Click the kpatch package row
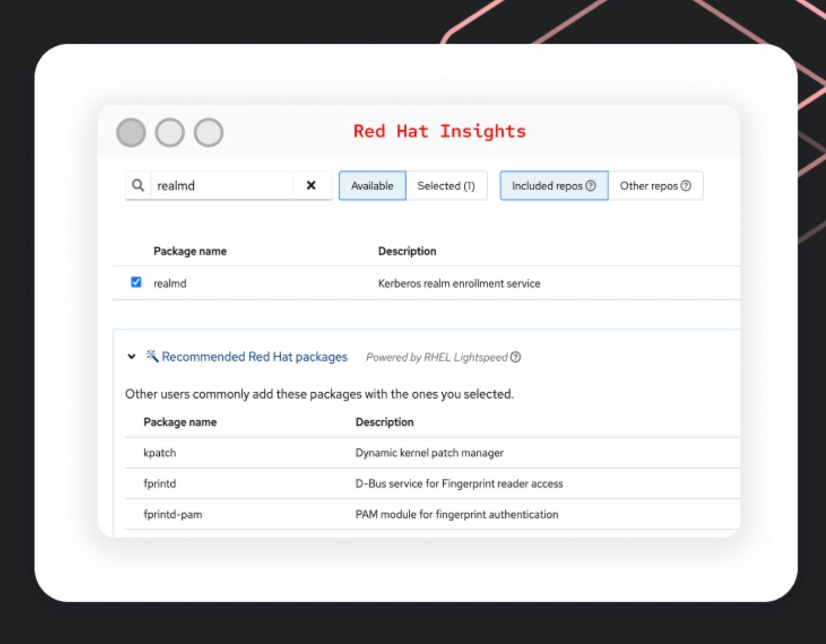This screenshot has width=826, height=644. click(x=432, y=453)
